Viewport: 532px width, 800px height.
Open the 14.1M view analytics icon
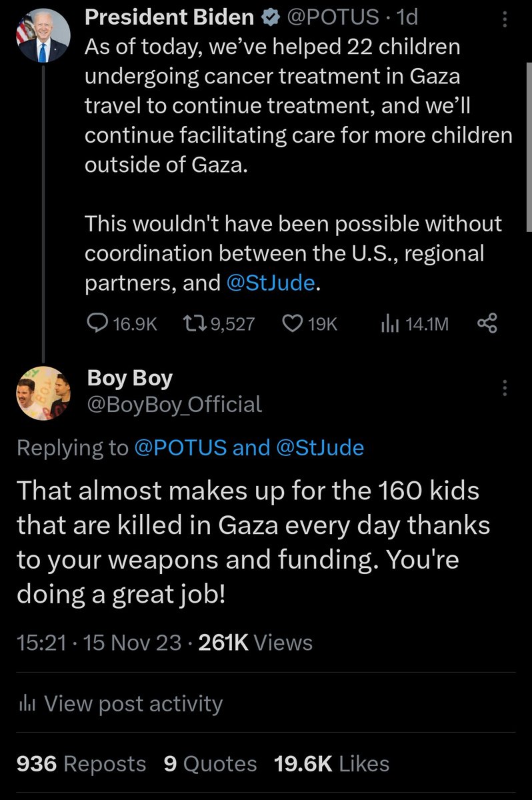click(x=389, y=324)
